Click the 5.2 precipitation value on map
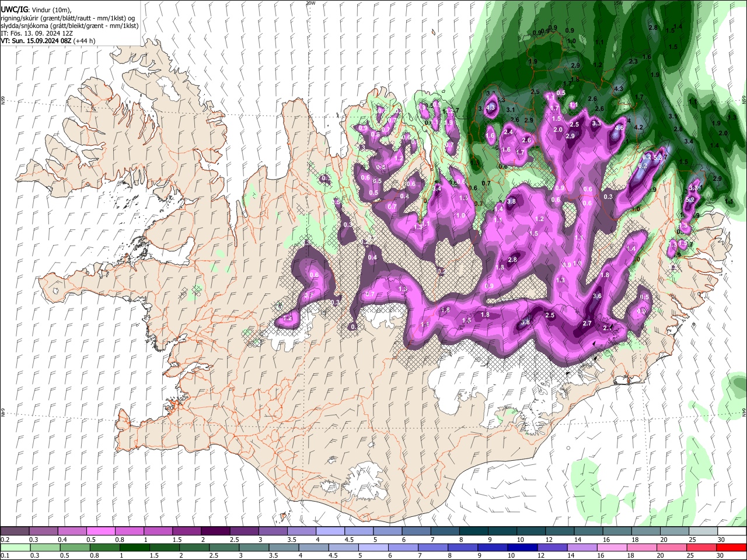Screen dimensions: 747x560 click(x=689, y=200)
